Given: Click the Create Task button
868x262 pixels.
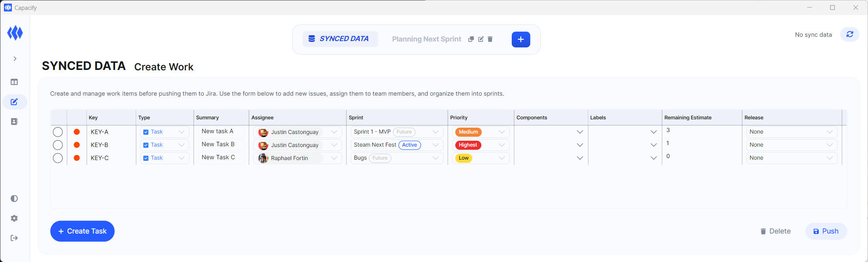Looking at the screenshot, I should [x=82, y=231].
